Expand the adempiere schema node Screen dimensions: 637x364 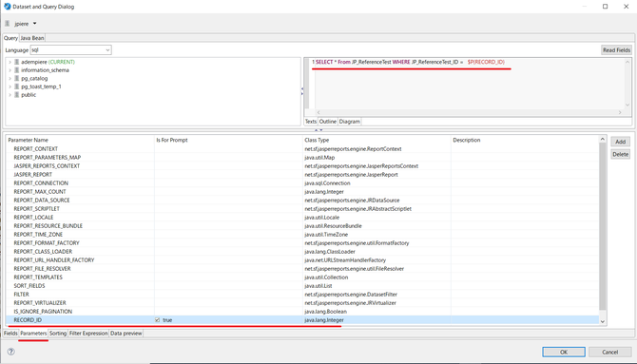(10, 62)
